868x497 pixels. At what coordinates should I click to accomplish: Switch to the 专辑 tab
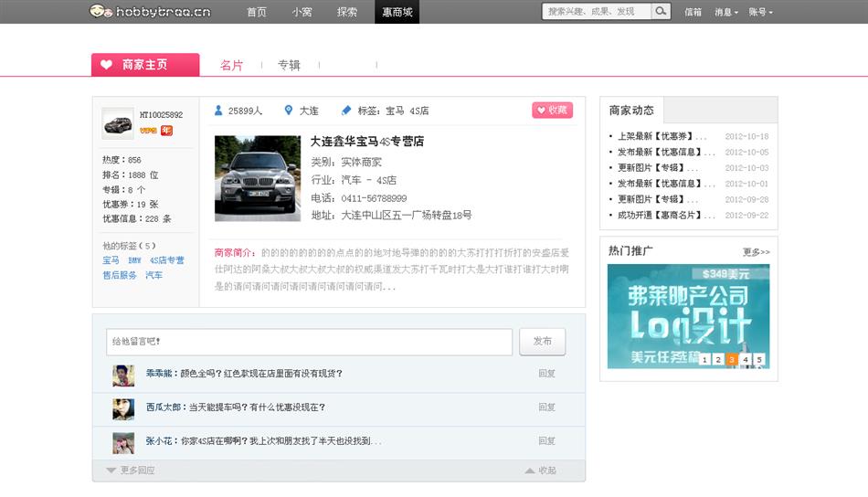click(x=289, y=65)
